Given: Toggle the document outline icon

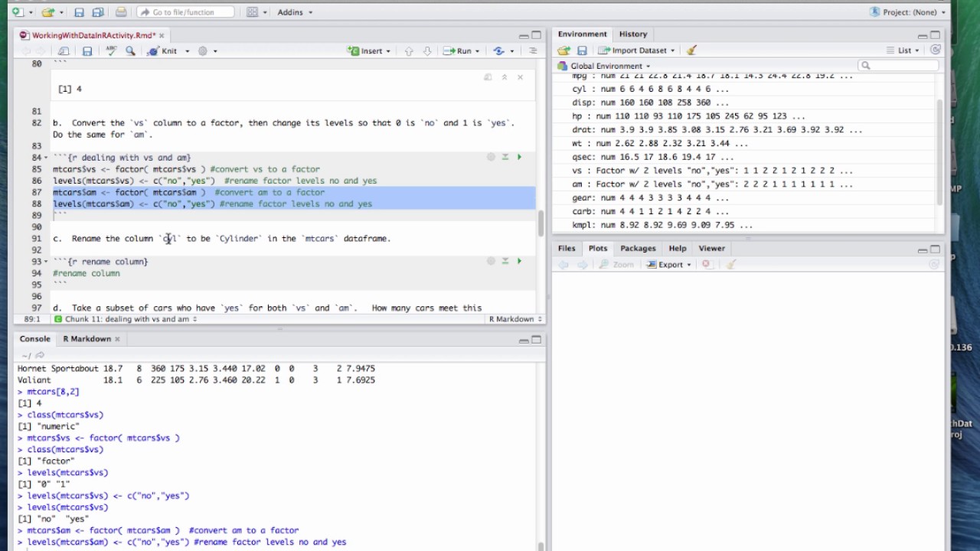Looking at the screenshot, I should pos(533,51).
